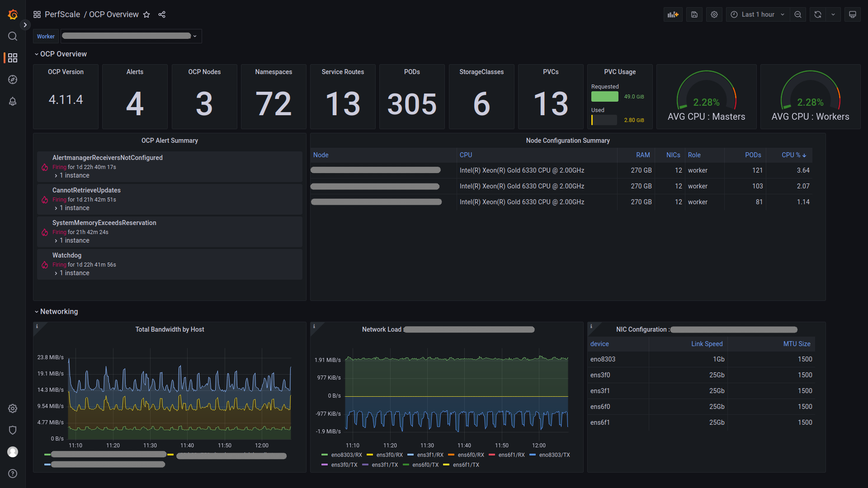868x488 pixels.
Task: Toggle the eno8303/RX series in legend
Action: (x=346, y=455)
